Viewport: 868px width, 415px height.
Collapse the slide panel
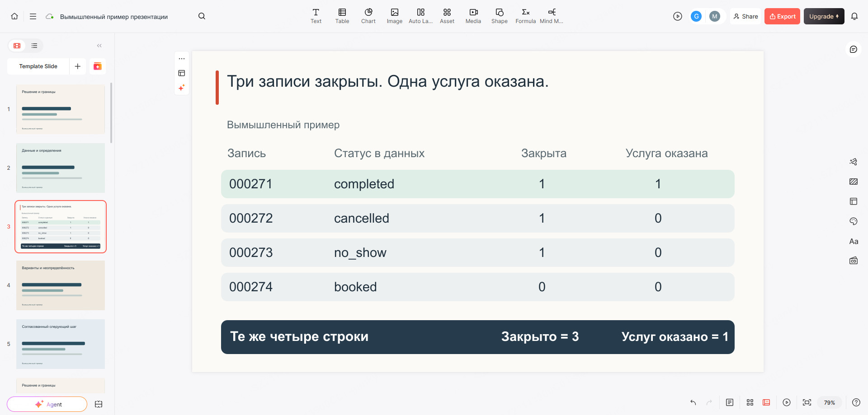pyautogui.click(x=99, y=46)
